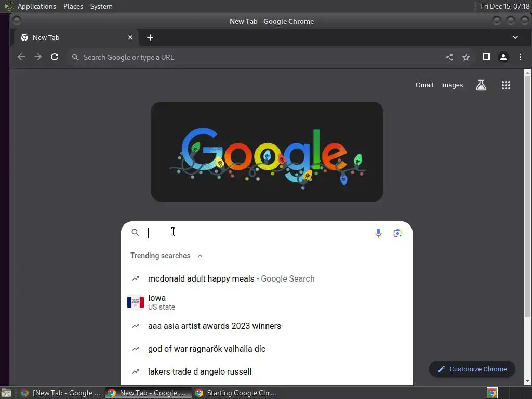The image size is (532, 399).
Task: Switch to the [New Tab - Google taskbar window
Action: pyautogui.click(x=61, y=393)
